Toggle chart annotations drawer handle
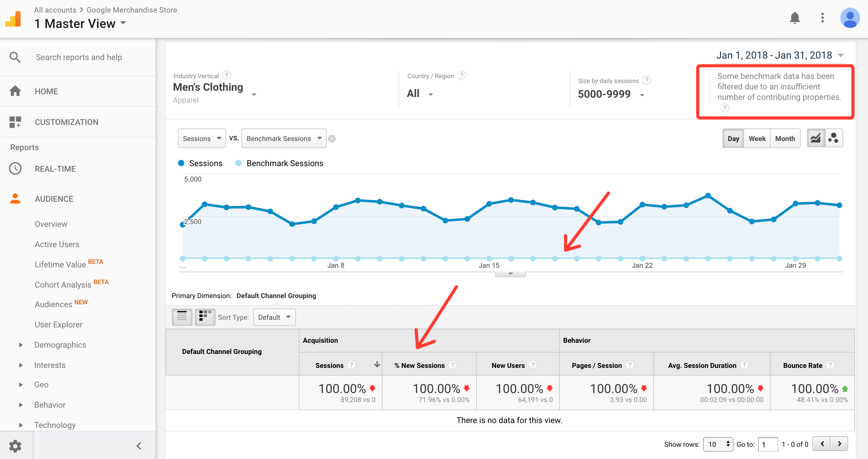The image size is (868, 459). [x=510, y=274]
